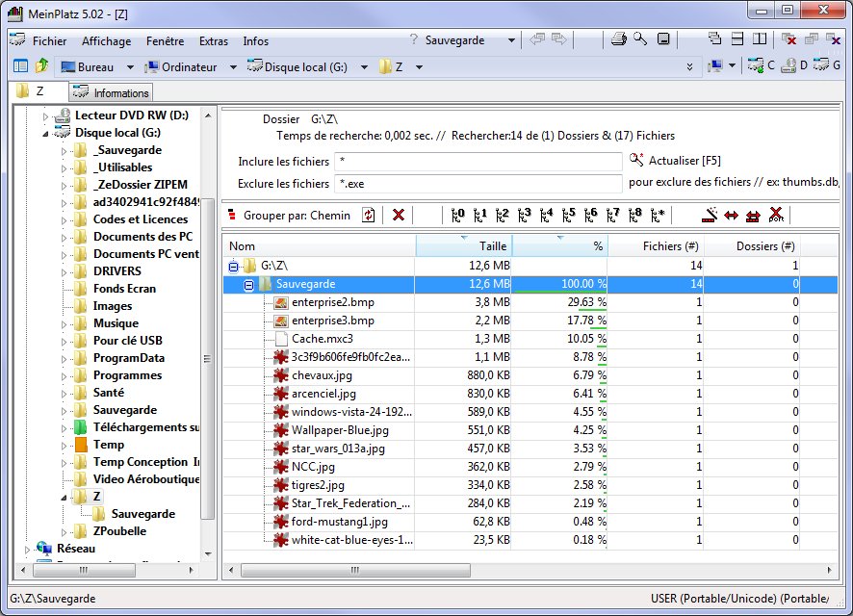Expand the Réseau tree node
Viewport: 853px width, 616px height.
(28, 550)
